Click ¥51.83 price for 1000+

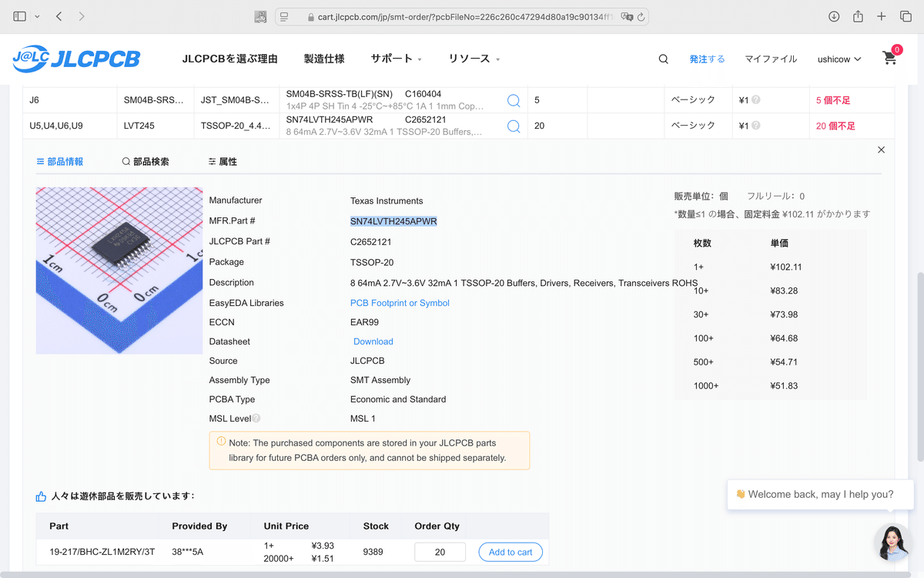point(784,385)
